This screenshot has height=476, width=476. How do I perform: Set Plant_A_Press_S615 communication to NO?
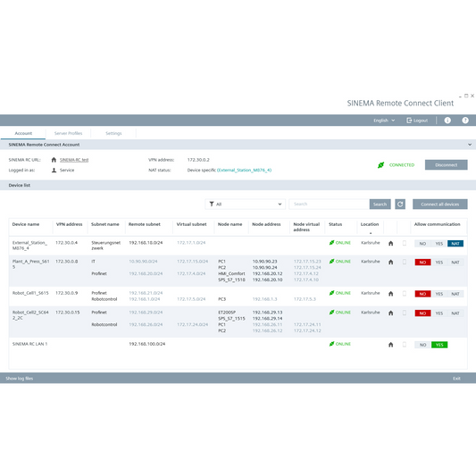click(422, 263)
